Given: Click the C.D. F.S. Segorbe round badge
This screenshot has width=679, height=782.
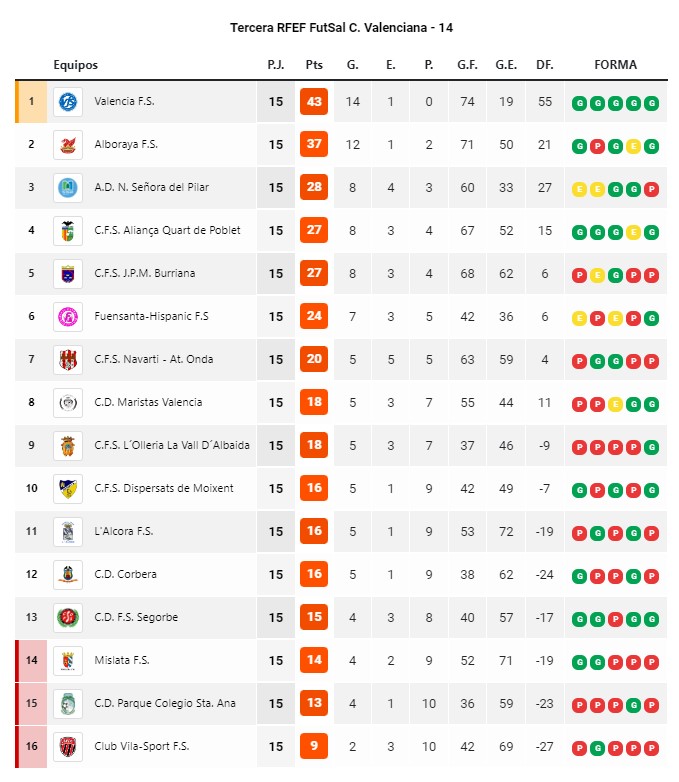Looking at the screenshot, I should coord(68,617).
